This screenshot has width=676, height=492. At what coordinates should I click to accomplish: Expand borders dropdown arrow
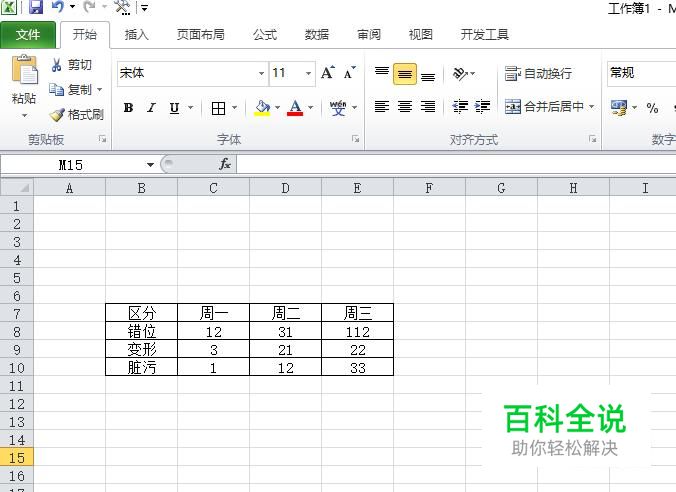coord(235,107)
